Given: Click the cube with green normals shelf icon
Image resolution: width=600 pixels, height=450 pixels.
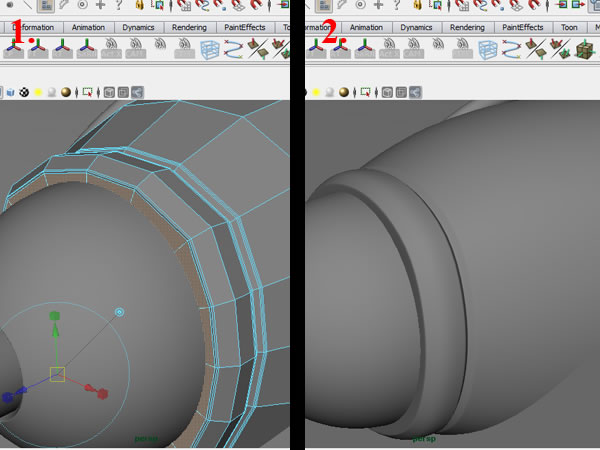Looking at the screenshot, I should click(x=585, y=49).
